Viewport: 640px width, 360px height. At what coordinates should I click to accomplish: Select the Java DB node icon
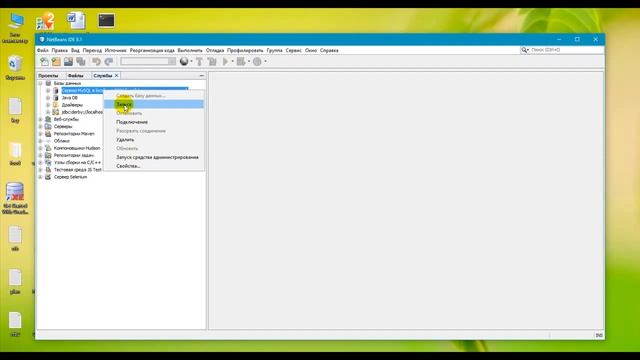[56, 98]
